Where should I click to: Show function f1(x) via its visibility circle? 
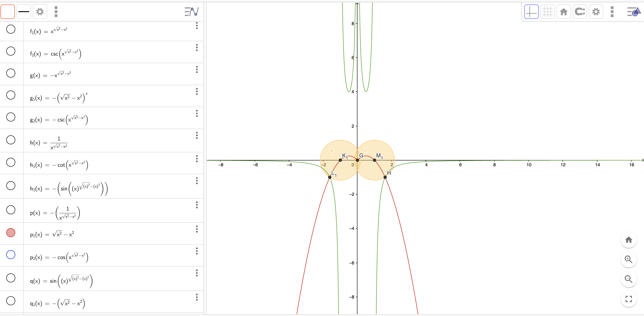[11, 29]
